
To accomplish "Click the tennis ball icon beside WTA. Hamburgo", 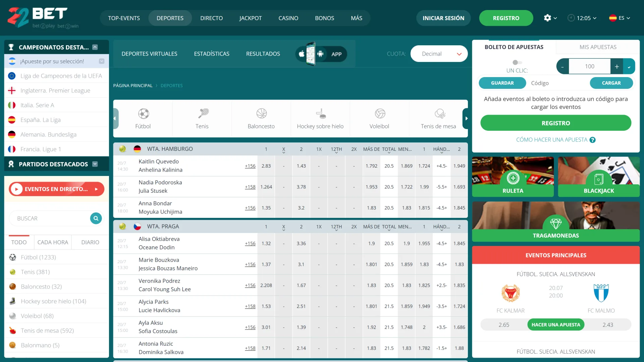I will coord(122,149).
